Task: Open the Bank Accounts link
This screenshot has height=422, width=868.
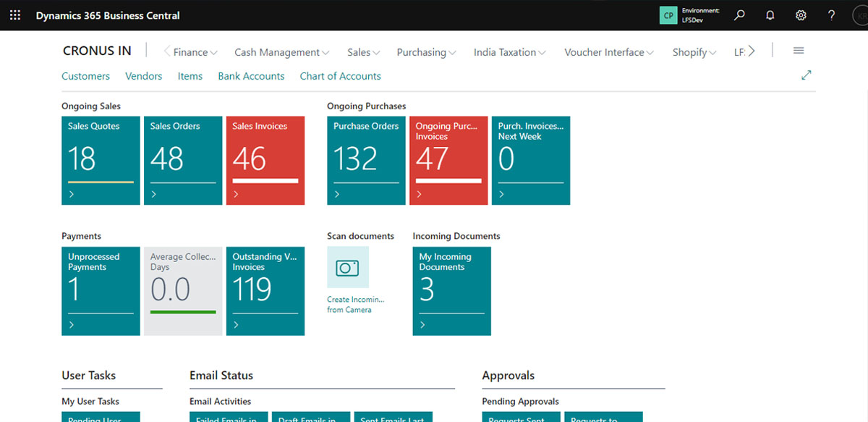Action: pos(251,76)
